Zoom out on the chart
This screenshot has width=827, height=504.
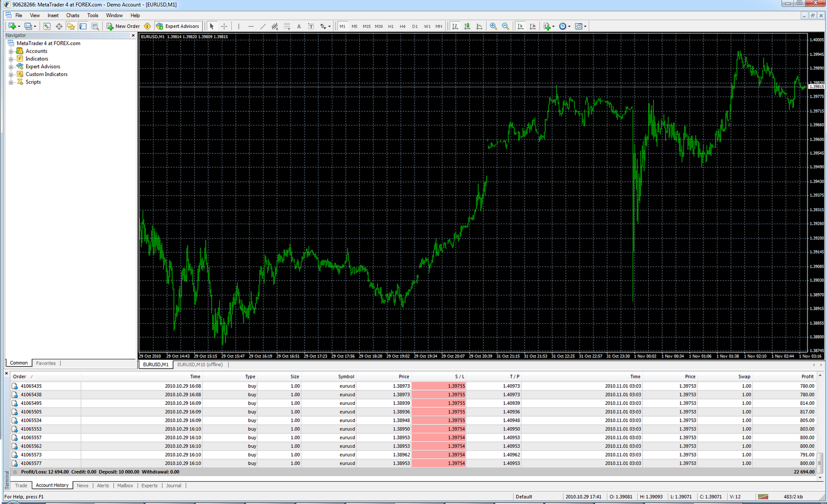[x=506, y=26]
